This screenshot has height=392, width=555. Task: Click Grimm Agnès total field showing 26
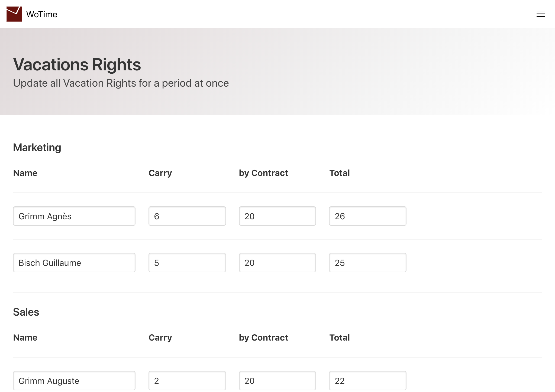pos(367,216)
